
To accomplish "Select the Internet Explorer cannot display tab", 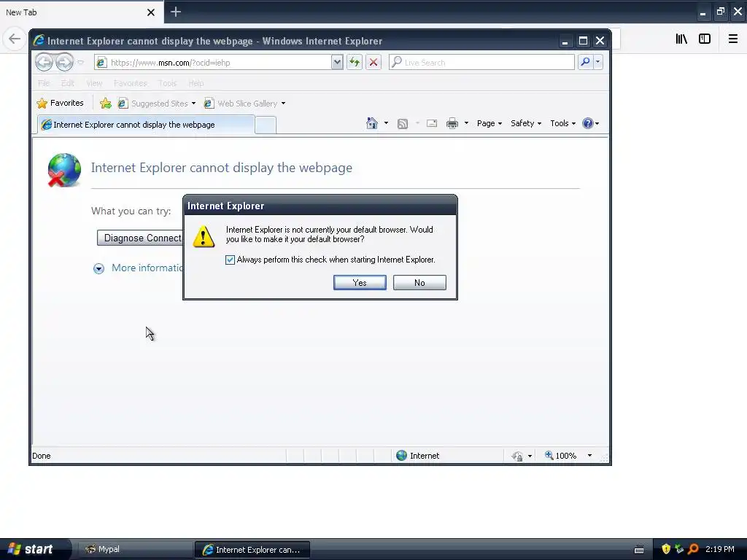I will (x=146, y=125).
